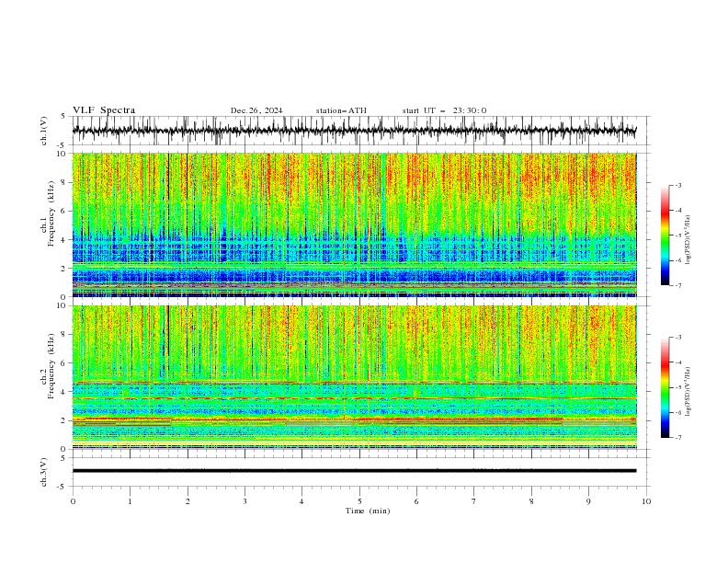Click the "VLF Spectra" plot title
Screen dimensions: 728x563
click(104, 110)
